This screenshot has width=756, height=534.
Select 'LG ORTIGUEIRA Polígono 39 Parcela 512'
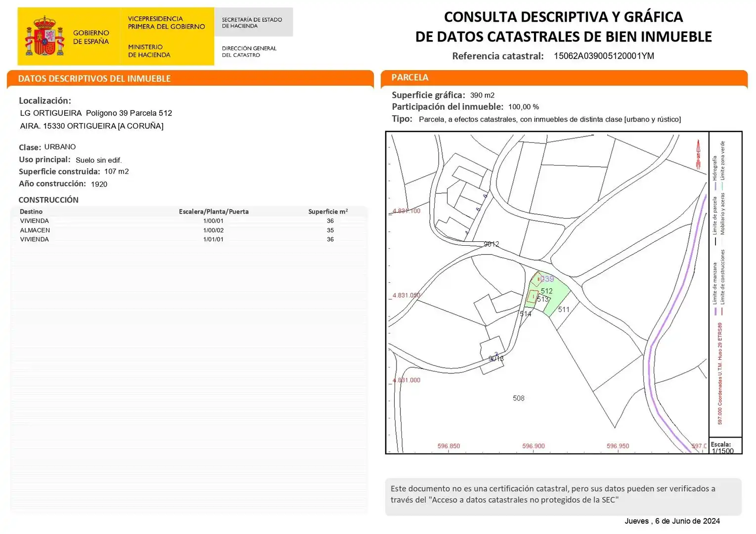(x=96, y=113)
